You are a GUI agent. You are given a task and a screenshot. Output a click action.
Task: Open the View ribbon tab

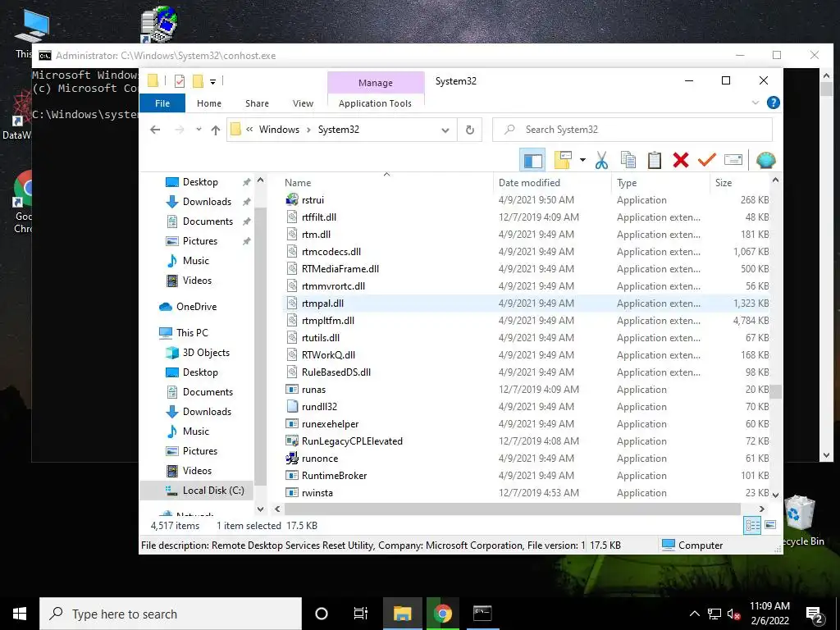click(303, 103)
